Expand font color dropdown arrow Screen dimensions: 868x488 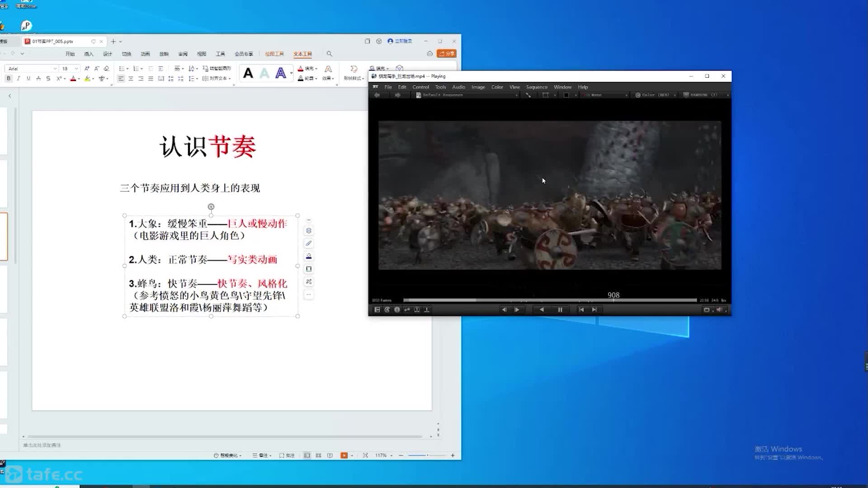click(x=79, y=79)
